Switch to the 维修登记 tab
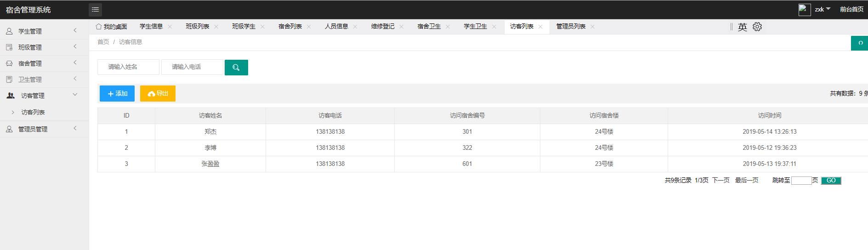The image size is (868, 250). 383,26
